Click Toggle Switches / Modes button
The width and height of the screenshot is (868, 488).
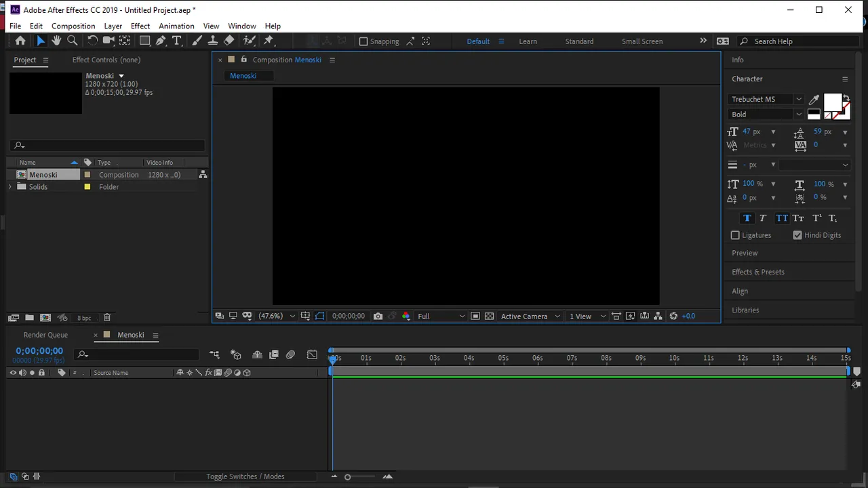tap(245, 476)
